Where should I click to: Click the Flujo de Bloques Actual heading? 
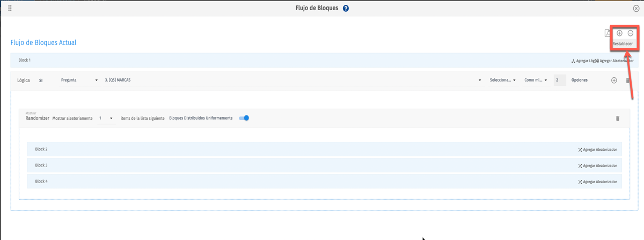click(x=43, y=42)
